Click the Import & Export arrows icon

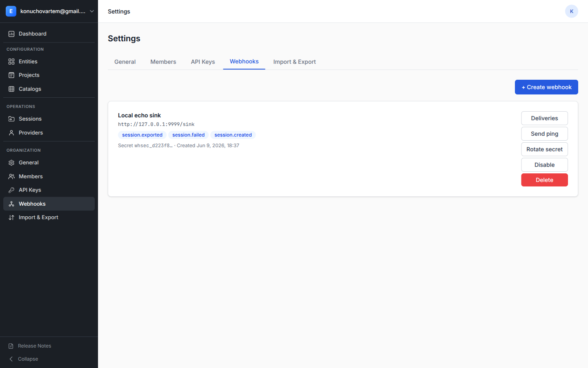11,218
